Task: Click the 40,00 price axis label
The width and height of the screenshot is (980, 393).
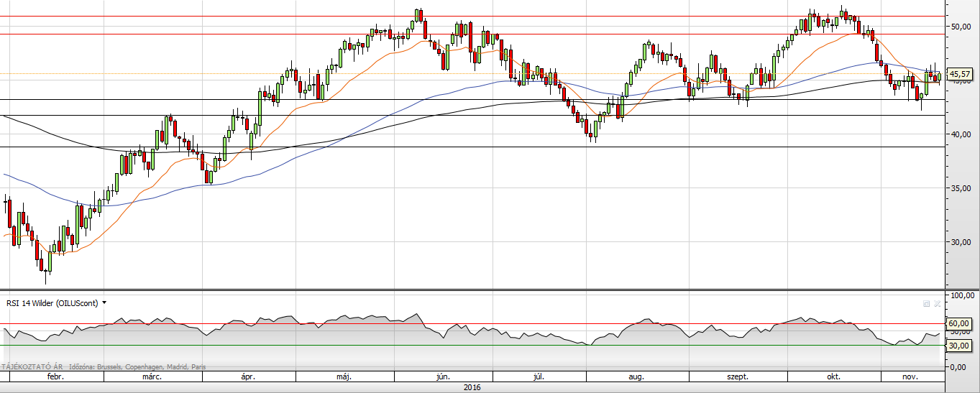Action: coord(961,134)
